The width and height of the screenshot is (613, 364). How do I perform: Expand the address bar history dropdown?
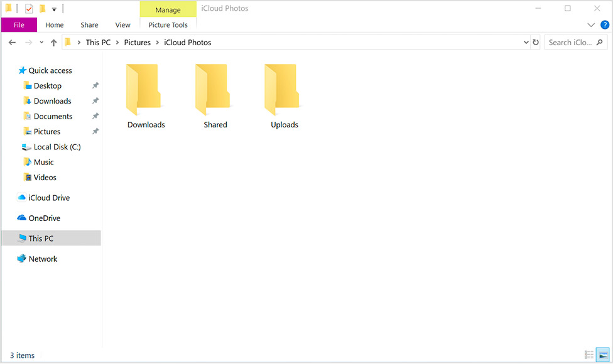click(526, 42)
